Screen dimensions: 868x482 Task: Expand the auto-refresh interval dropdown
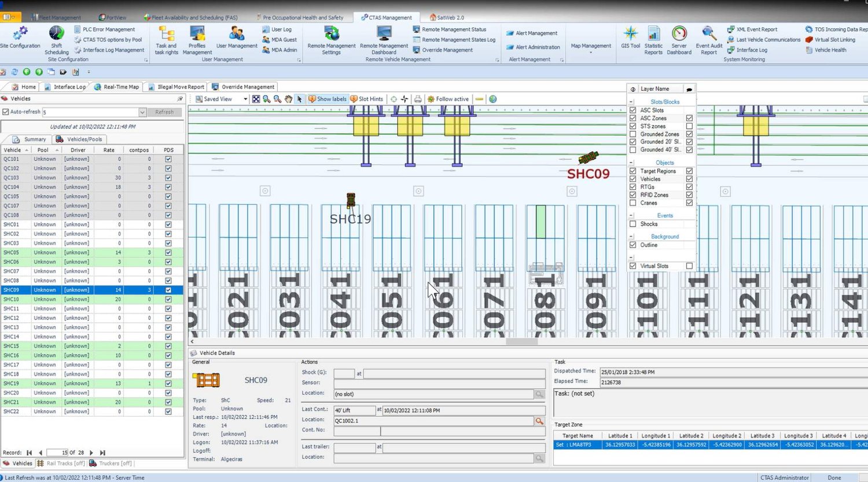coord(142,112)
